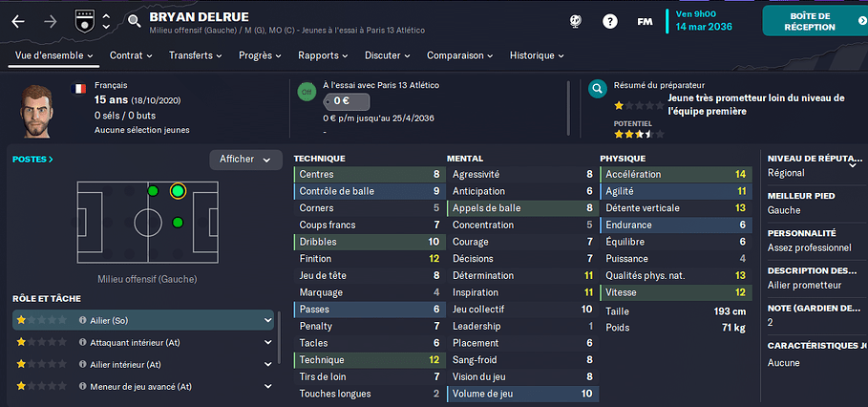
Task: Toggle the green Off transfer status badge
Action: (307, 92)
